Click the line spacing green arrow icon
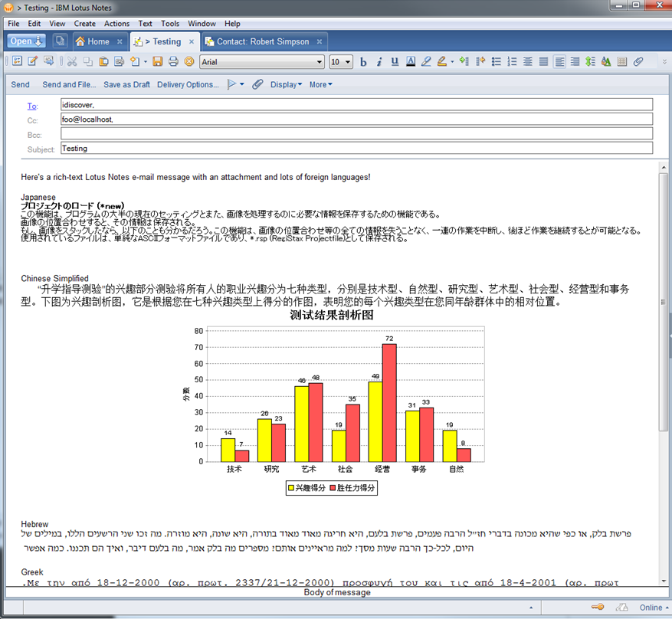 point(591,62)
